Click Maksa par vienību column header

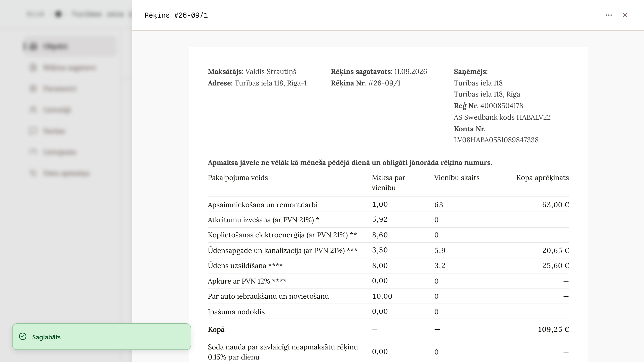(x=388, y=183)
